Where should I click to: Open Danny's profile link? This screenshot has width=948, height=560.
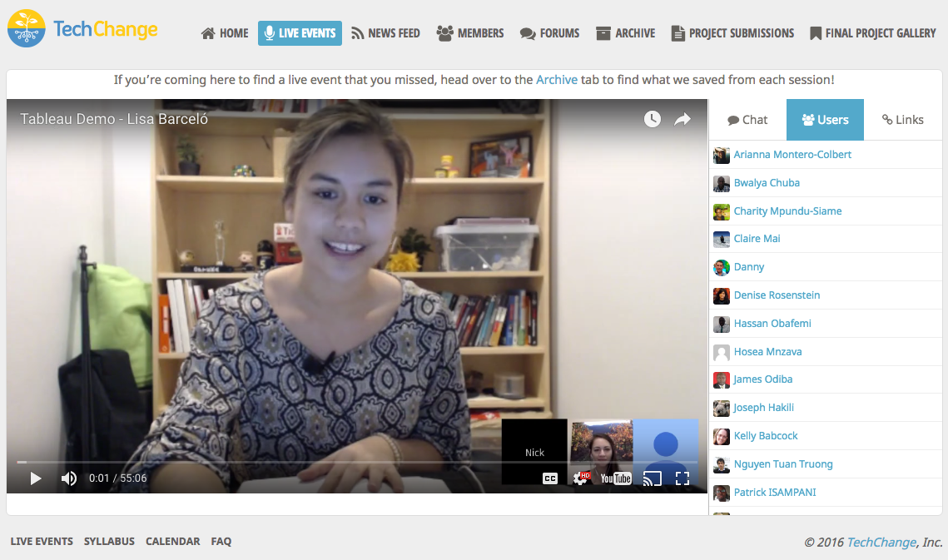pyautogui.click(x=749, y=267)
